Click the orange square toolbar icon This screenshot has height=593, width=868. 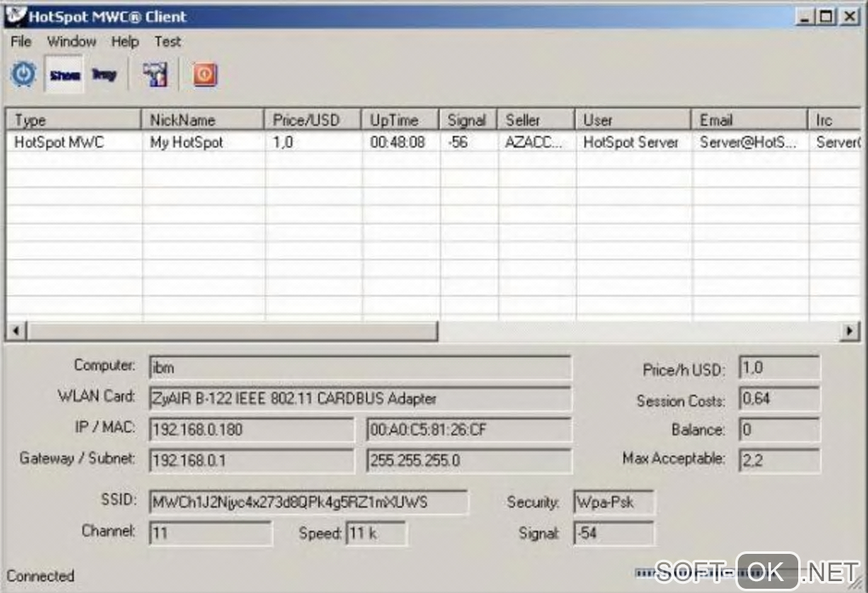click(205, 74)
